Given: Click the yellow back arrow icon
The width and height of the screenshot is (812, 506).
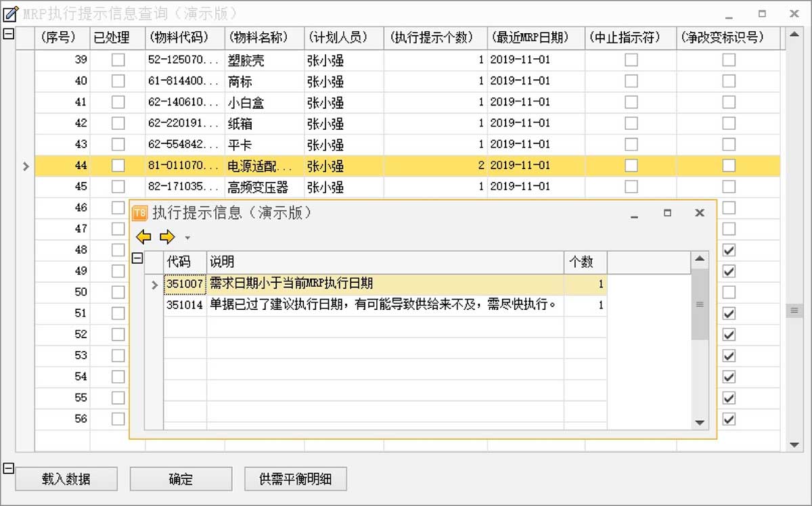Looking at the screenshot, I should pos(143,237).
